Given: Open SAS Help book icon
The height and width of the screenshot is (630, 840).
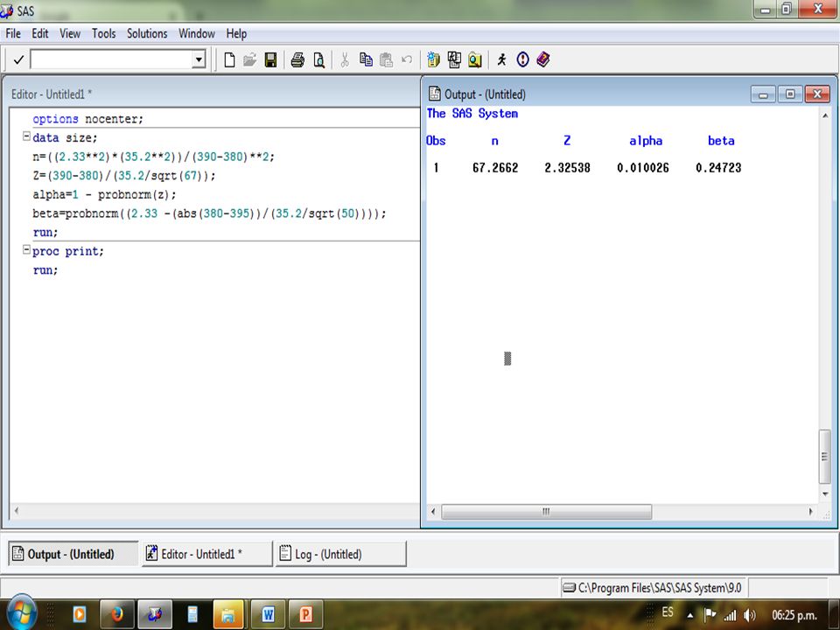Looking at the screenshot, I should pos(543,59).
